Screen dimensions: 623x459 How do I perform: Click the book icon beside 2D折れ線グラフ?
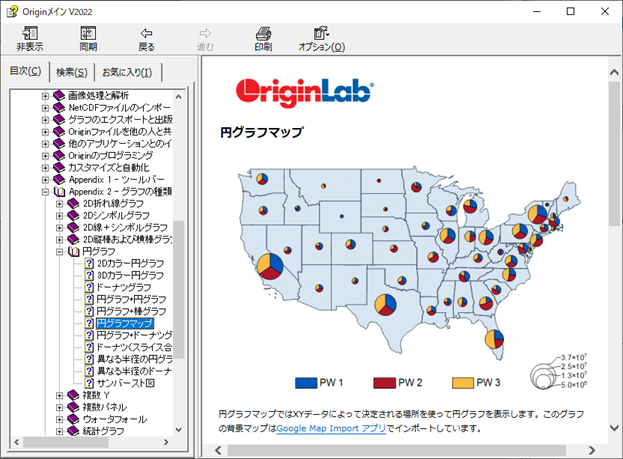pos(73,203)
